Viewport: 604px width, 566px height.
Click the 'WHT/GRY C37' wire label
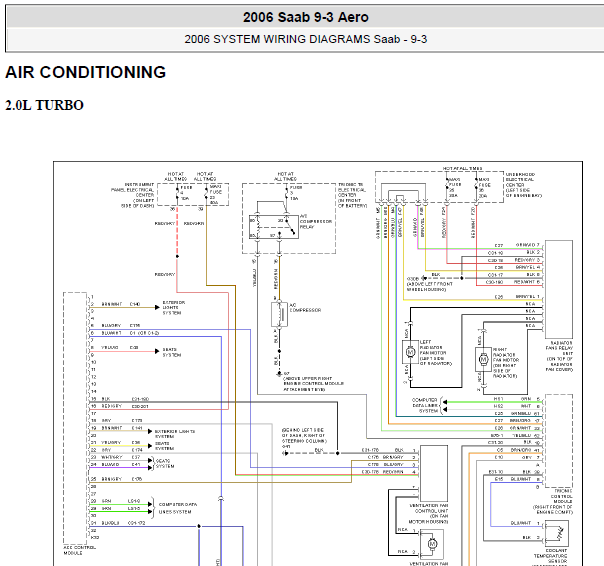click(121, 457)
